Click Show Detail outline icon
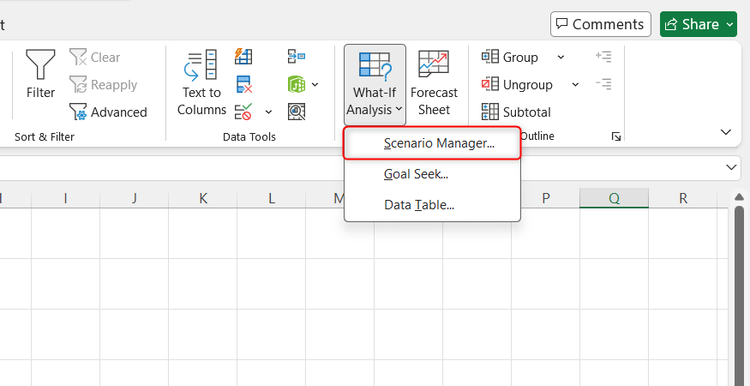 [604, 57]
